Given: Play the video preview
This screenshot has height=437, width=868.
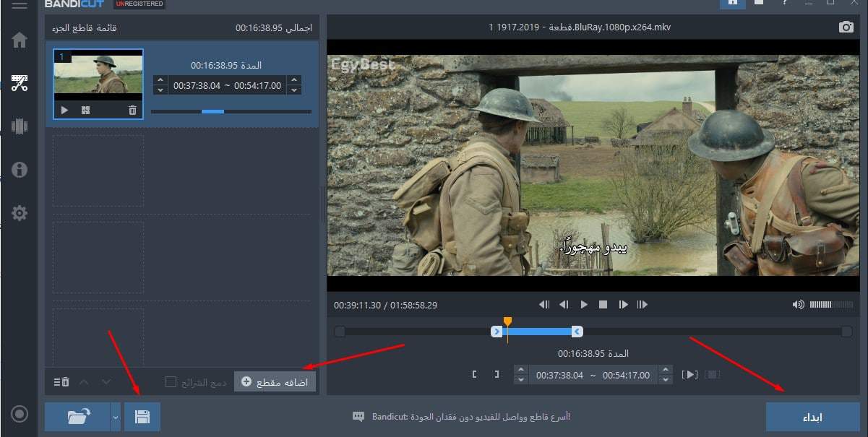Looking at the screenshot, I should coord(584,305).
